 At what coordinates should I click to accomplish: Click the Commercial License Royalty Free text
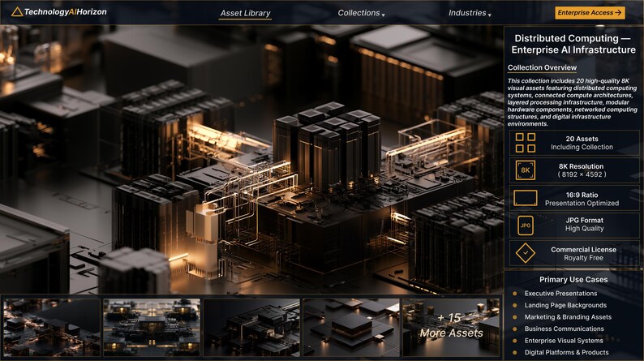(x=583, y=253)
